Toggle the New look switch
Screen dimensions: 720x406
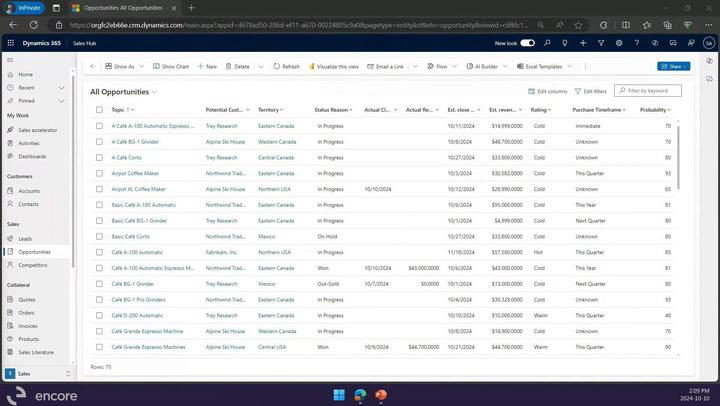[527, 43]
